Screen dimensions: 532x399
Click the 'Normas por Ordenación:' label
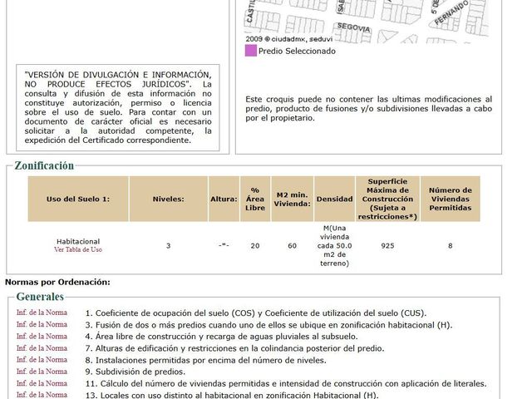57,283
